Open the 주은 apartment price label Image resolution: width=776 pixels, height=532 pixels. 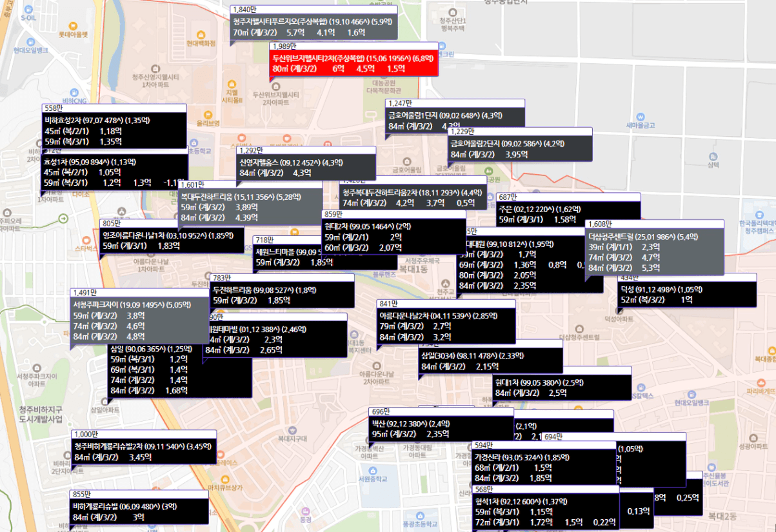pos(569,210)
